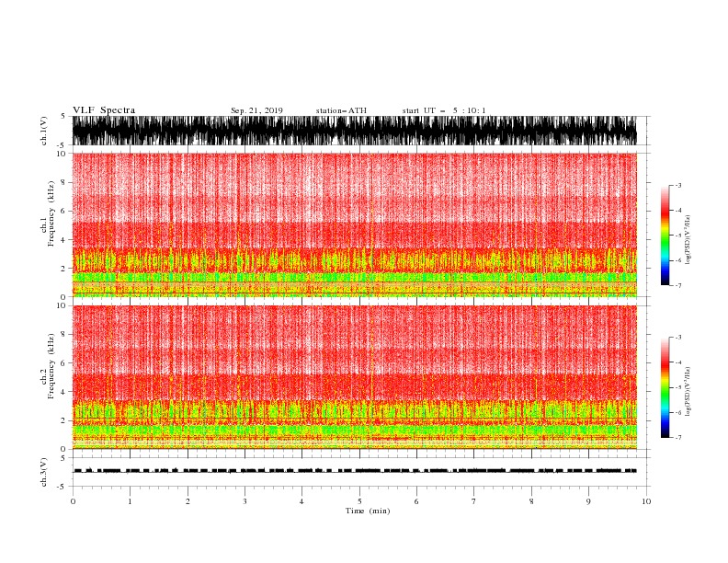The height and width of the screenshot is (563, 728).
Task: Click inside the ch.1 spectrogram plot
Action: point(354,224)
